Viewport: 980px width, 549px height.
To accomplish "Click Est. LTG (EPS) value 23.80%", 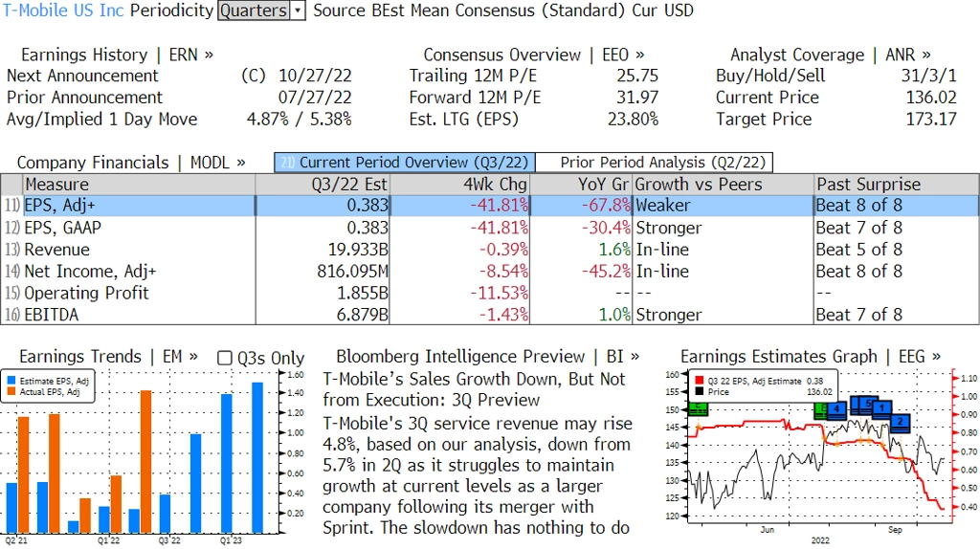I will click(634, 120).
